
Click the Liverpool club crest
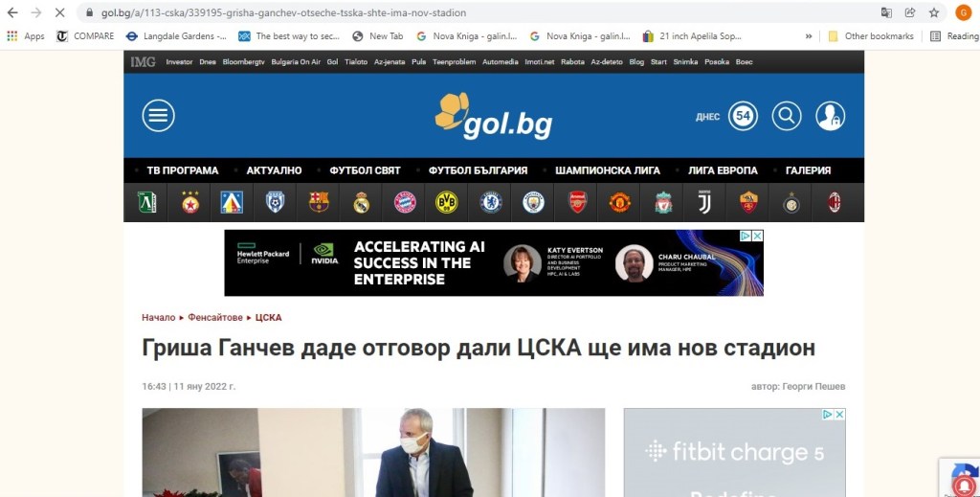coord(663,202)
